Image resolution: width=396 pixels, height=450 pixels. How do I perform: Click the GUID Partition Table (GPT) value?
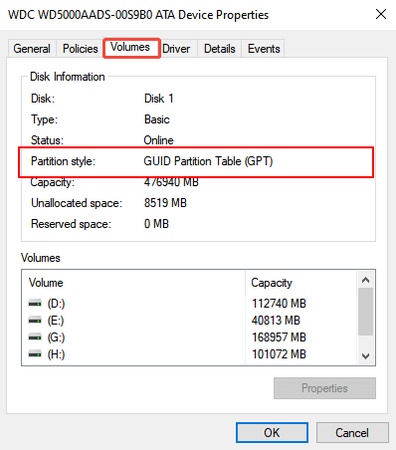tap(208, 161)
